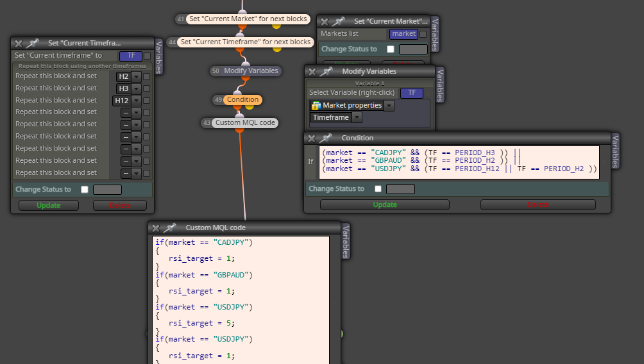Click Update in Set Current Timeframe panel

(x=49, y=205)
